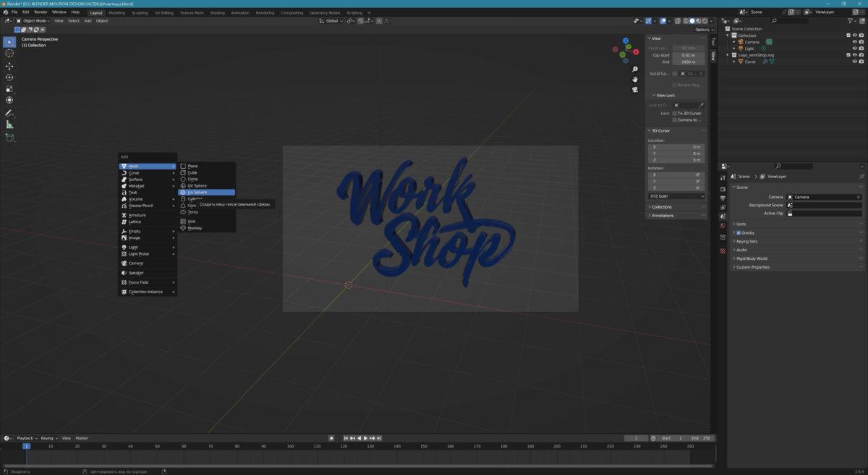Click play animation button
This screenshot has width=868, height=475.
click(365, 438)
